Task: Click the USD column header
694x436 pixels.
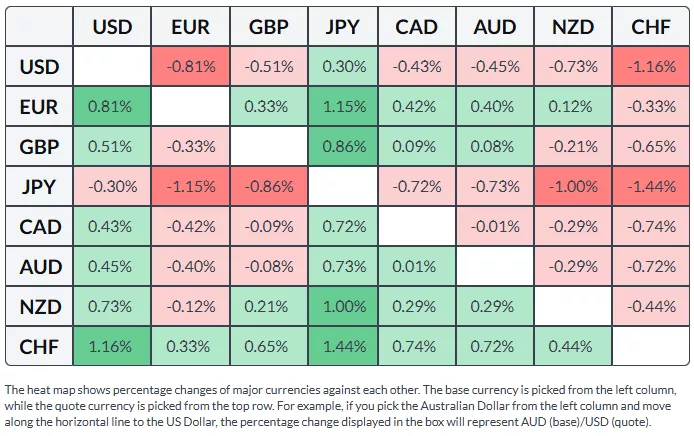Action: tap(112, 27)
